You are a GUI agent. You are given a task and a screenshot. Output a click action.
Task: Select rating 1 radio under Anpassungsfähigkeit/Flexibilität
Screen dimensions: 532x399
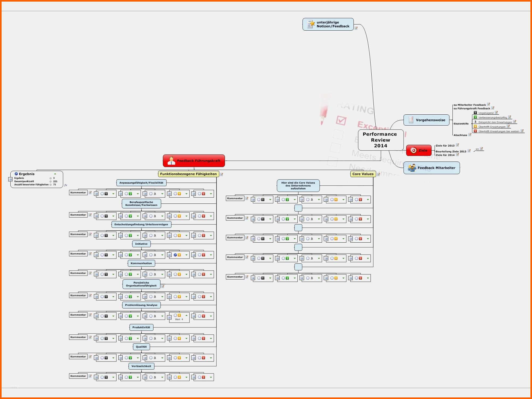coord(102,194)
